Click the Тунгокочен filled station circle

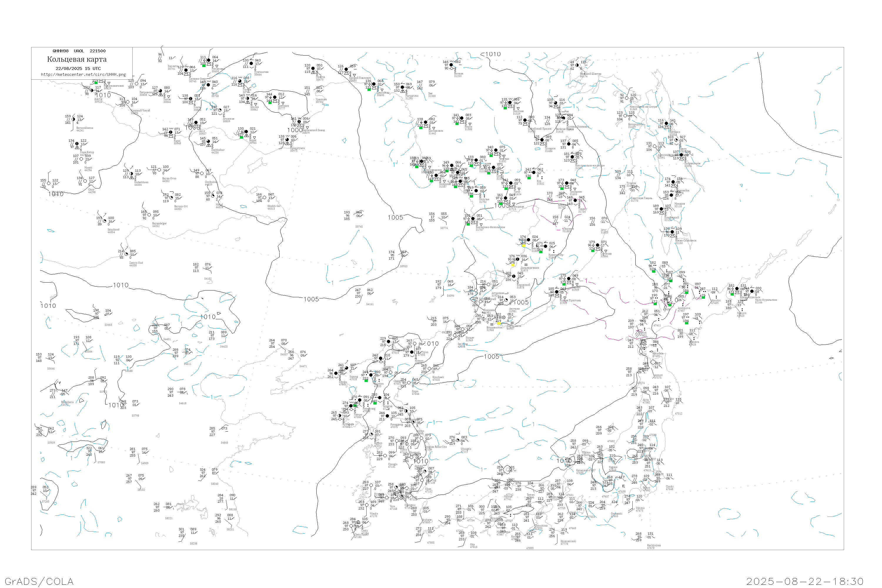pyautogui.click(x=251, y=64)
